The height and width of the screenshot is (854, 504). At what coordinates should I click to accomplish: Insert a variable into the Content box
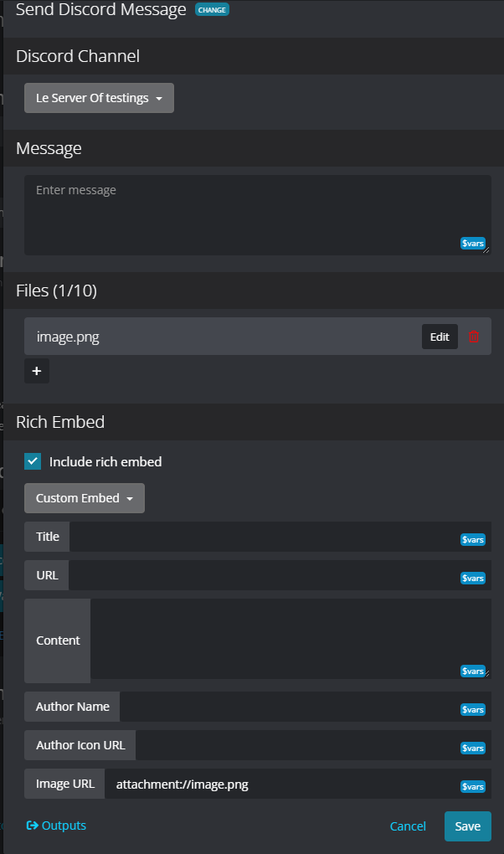click(x=473, y=671)
